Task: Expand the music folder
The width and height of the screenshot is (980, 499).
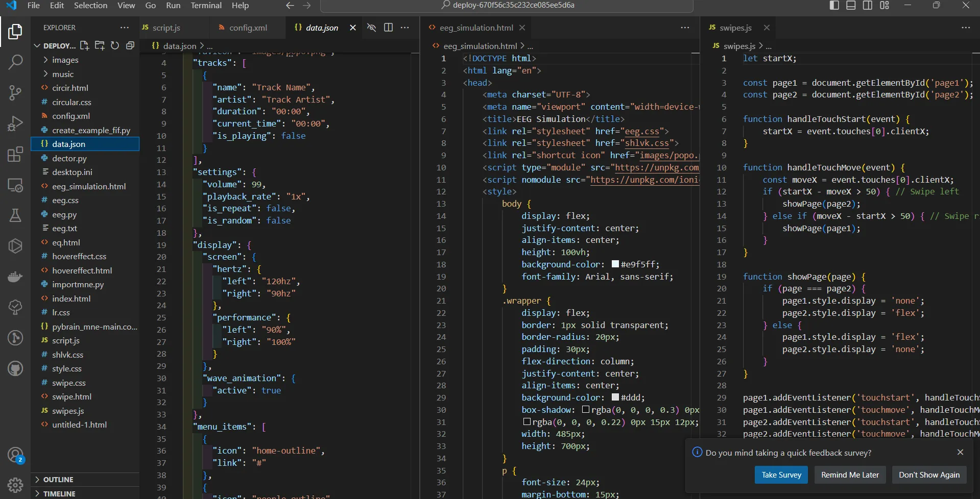Action: point(85,74)
